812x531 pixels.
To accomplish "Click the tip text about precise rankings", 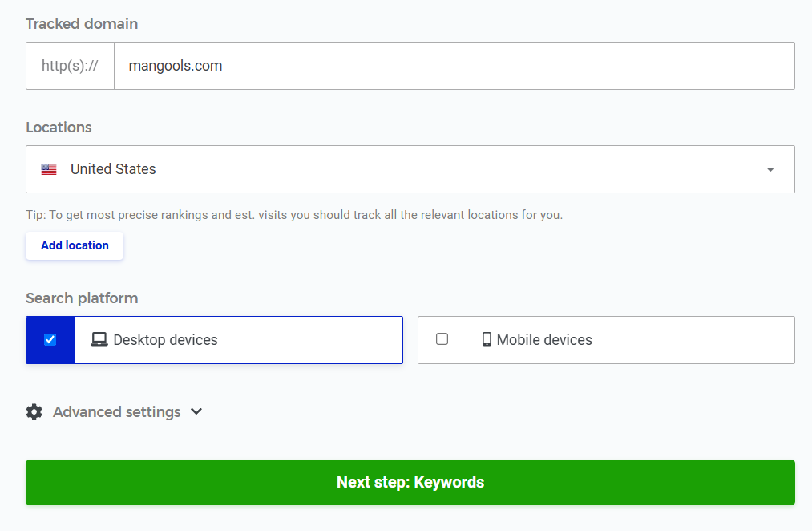I will [294, 215].
